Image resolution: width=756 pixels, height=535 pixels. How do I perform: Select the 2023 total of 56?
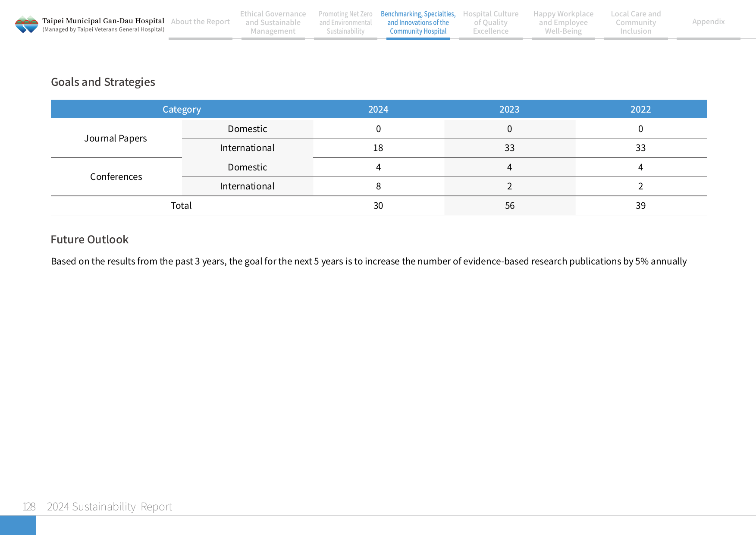509,205
